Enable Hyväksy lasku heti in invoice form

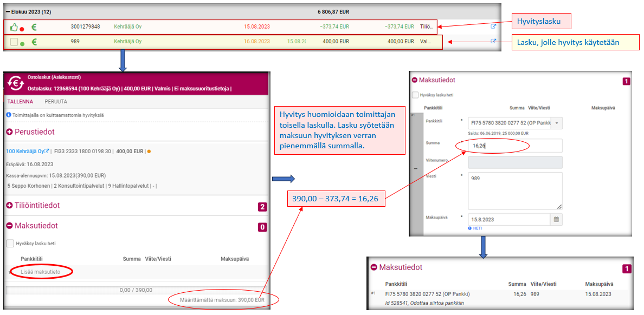pyautogui.click(x=10, y=244)
